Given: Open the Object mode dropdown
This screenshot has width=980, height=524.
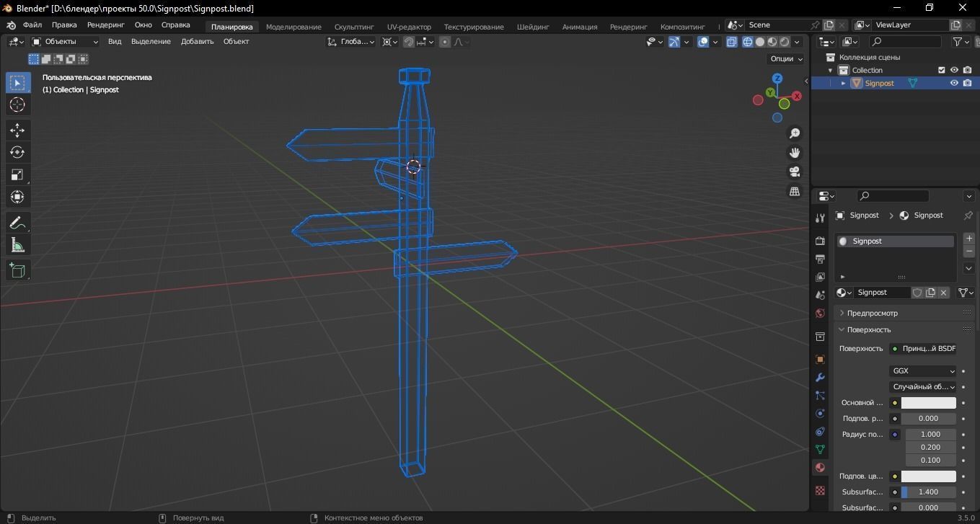Looking at the screenshot, I should click(x=65, y=42).
